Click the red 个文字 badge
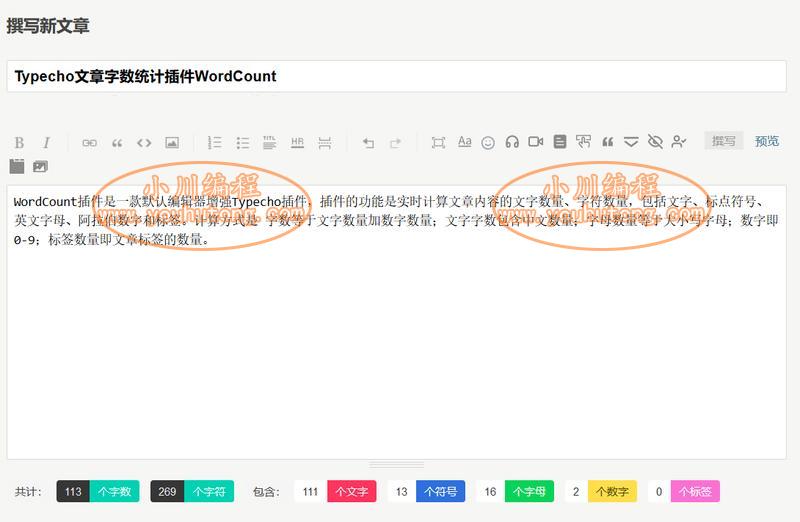 click(352, 491)
